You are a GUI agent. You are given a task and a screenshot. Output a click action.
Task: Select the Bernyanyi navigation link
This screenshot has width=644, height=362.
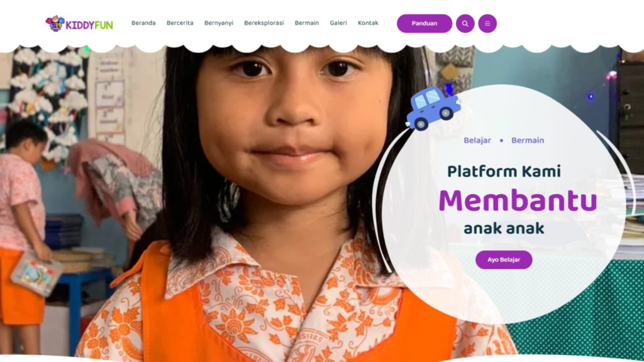click(218, 23)
